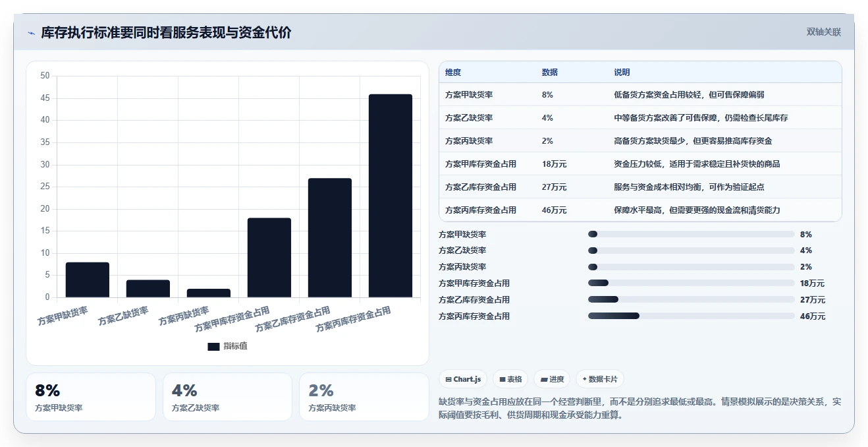Click the 方案乙库存资金占用 progress bar
The width and height of the screenshot is (868, 447).
(x=692, y=300)
